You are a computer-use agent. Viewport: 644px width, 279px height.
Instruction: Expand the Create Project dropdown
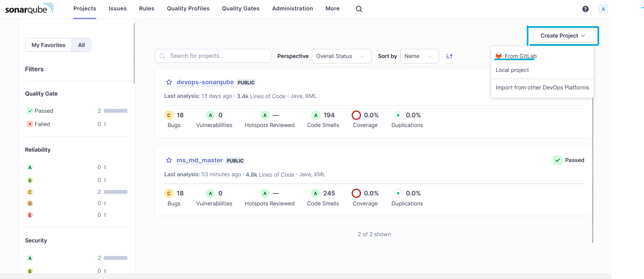(564, 36)
